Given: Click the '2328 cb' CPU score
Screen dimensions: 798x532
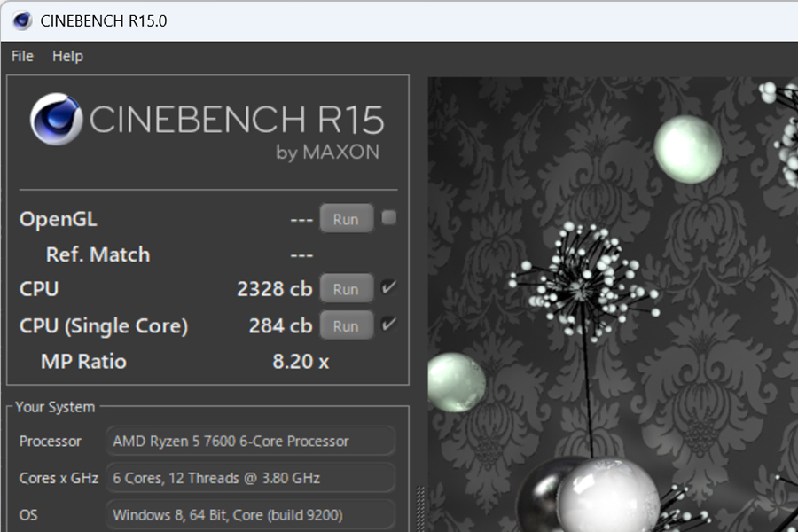Looking at the screenshot, I should coord(274,289).
